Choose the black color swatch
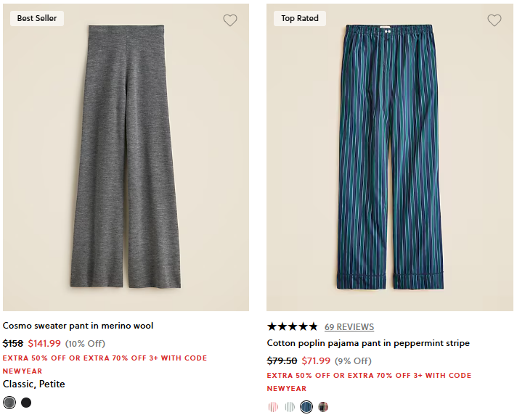Screen dimensions: 517x420 [x=26, y=403]
